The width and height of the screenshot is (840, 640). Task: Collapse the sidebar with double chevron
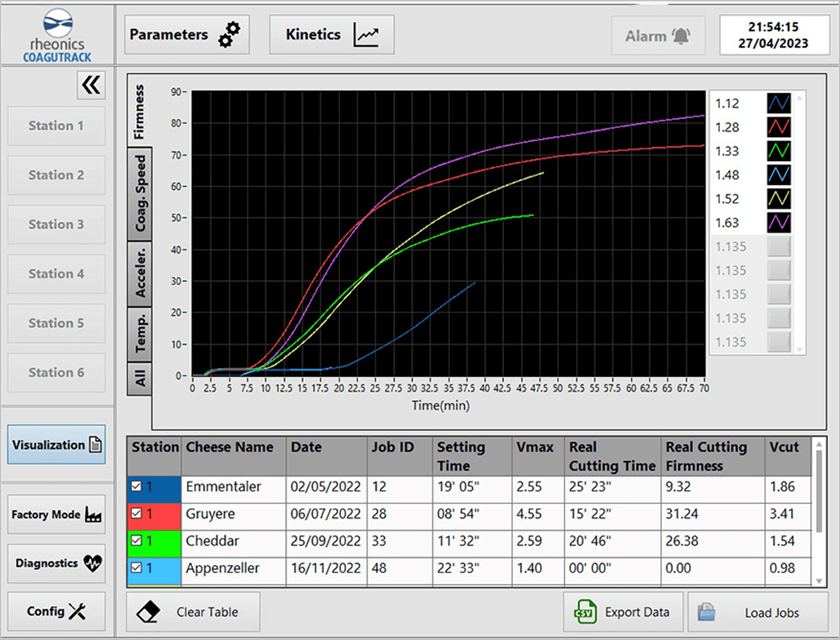point(91,85)
